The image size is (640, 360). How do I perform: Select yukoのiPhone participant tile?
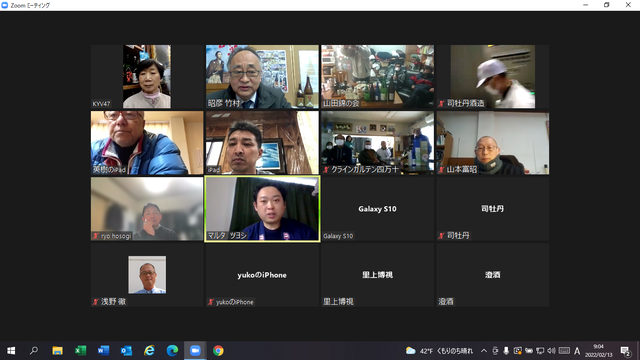(262, 275)
